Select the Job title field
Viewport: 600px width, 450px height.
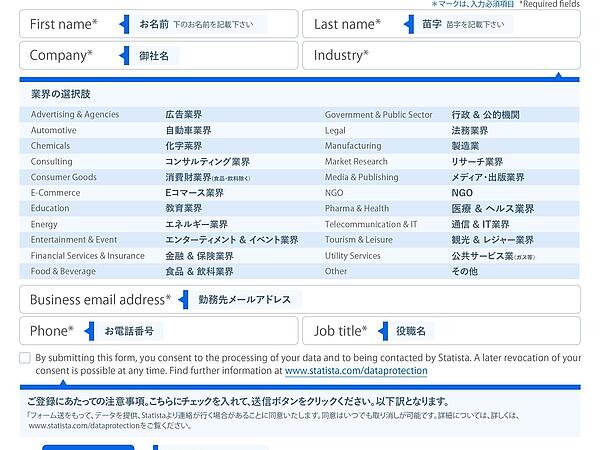(500, 331)
